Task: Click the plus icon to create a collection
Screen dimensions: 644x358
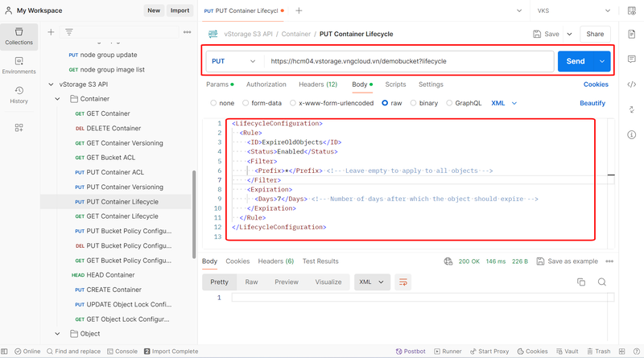Action: (52, 32)
